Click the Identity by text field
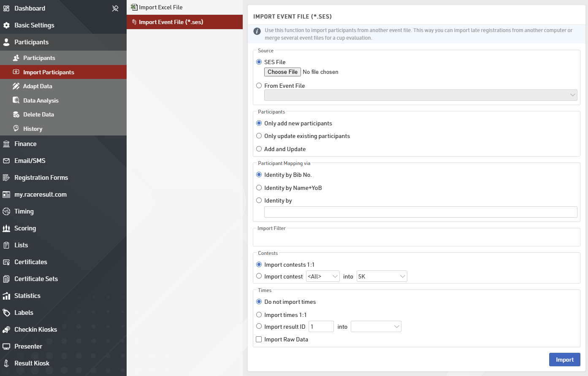The image size is (588, 376). 420,212
